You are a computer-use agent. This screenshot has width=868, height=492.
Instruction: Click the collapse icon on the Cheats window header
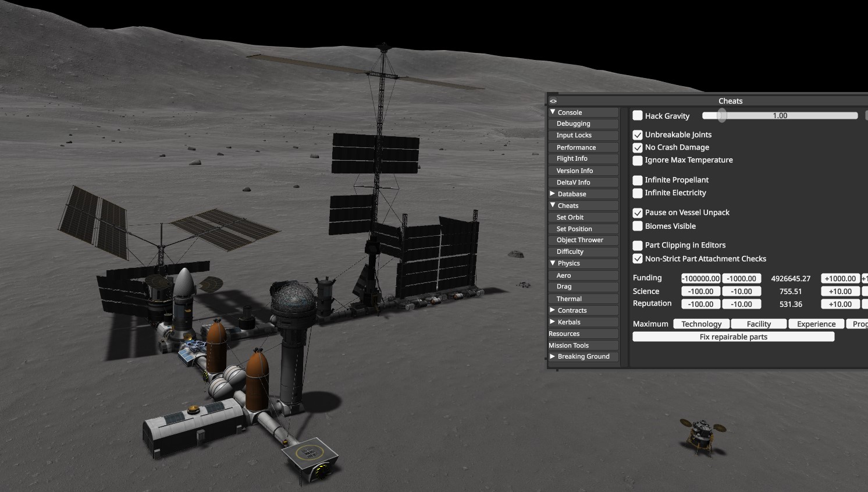point(553,100)
